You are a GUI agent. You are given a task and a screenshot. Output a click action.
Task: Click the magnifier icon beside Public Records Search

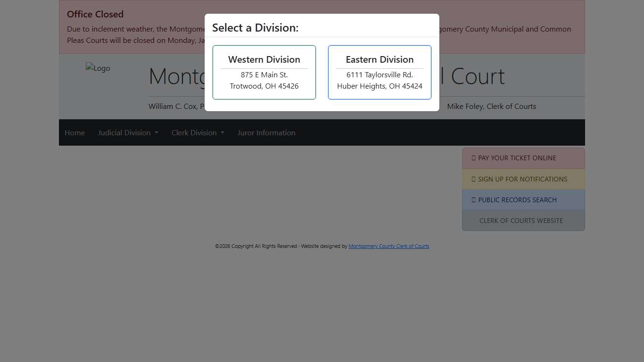473,200
